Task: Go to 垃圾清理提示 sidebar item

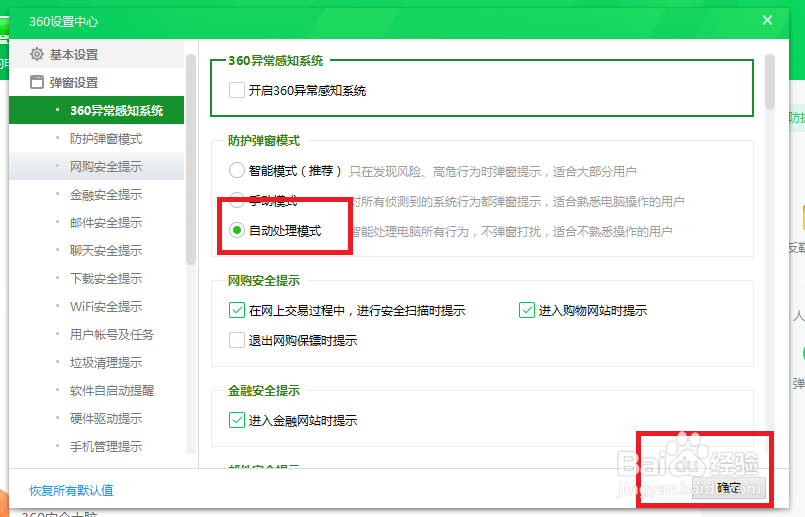Action: coord(96,362)
